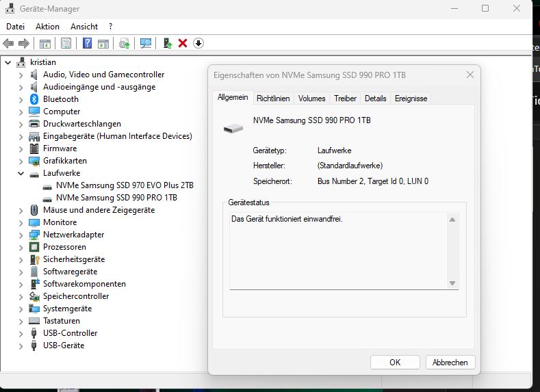Open the Ansicht menu

pyautogui.click(x=84, y=27)
